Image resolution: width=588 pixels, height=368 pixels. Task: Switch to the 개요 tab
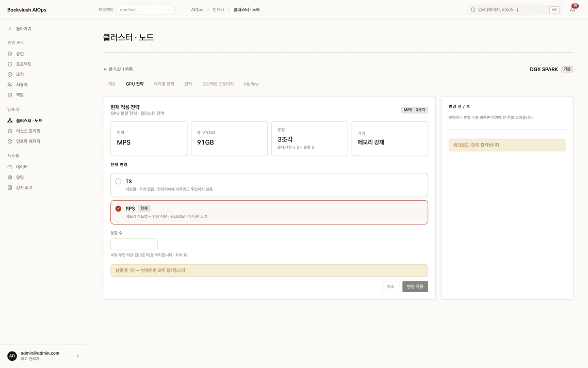pyautogui.click(x=112, y=84)
